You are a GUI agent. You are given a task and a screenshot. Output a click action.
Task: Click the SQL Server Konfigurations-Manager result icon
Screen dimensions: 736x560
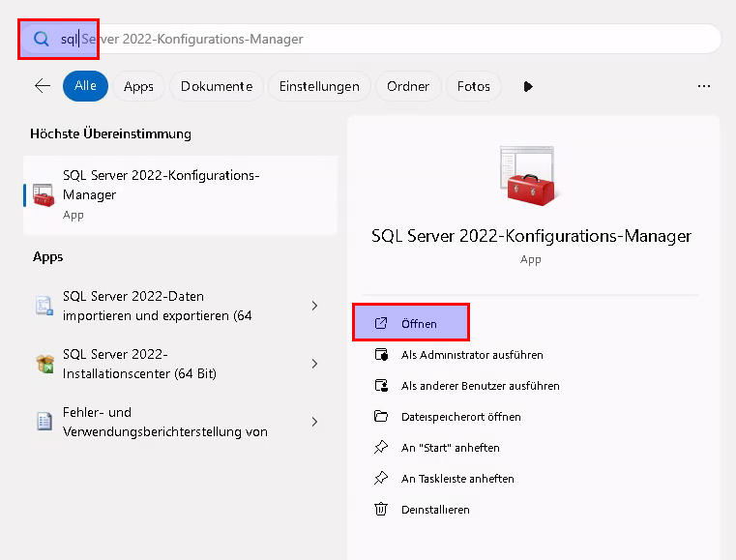point(44,194)
